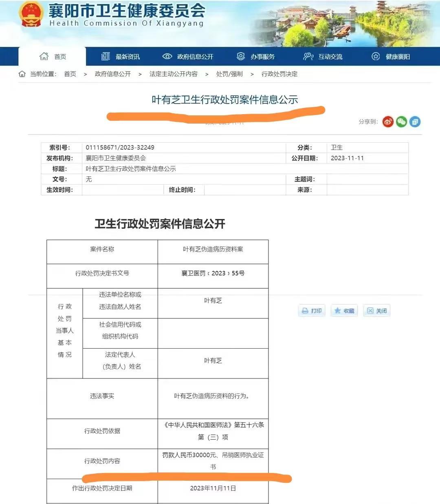
Task: Open the 最新资讯 navigation tab
Action: (x=128, y=56)
